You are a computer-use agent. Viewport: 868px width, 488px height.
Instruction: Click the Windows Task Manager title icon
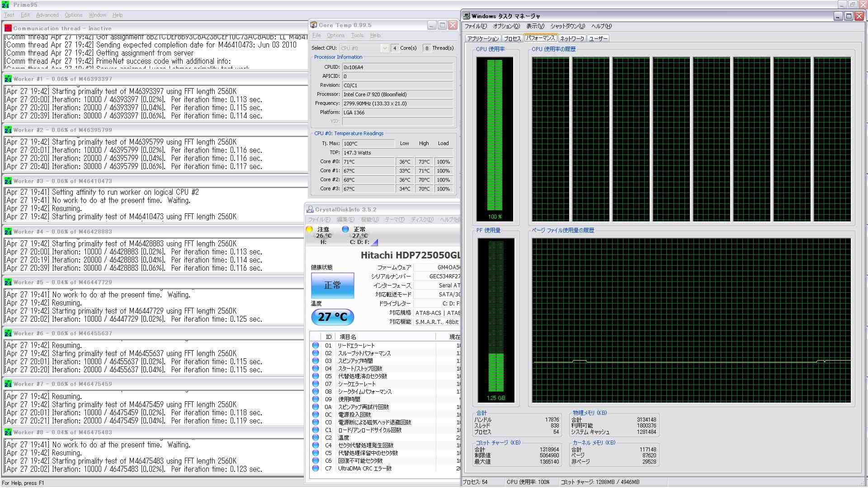(467, 16)
